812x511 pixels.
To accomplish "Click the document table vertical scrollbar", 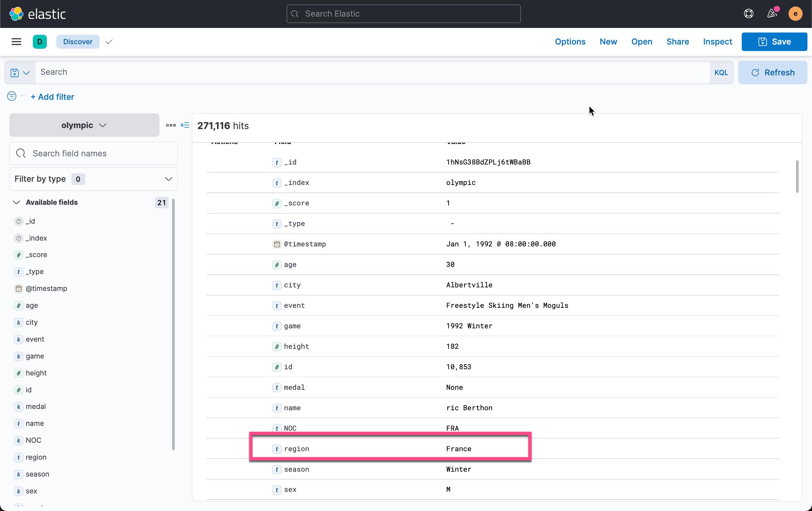I will point(797,177).
